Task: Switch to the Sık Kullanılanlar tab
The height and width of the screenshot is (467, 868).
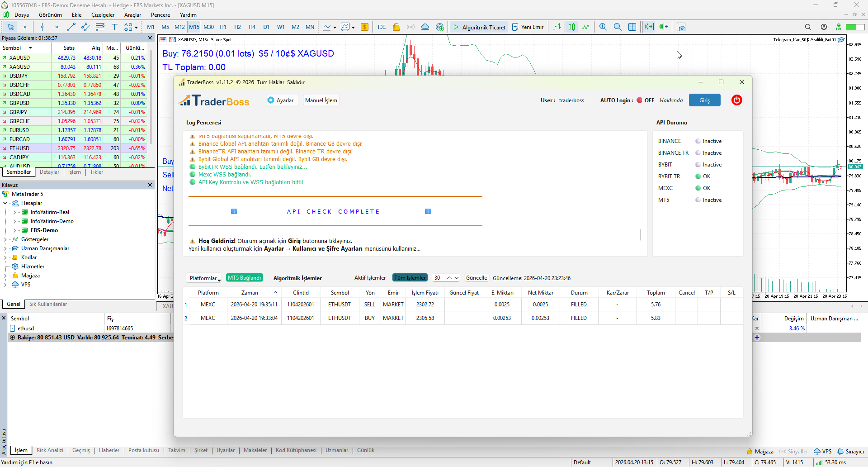Action: click(x=48, y=304)
